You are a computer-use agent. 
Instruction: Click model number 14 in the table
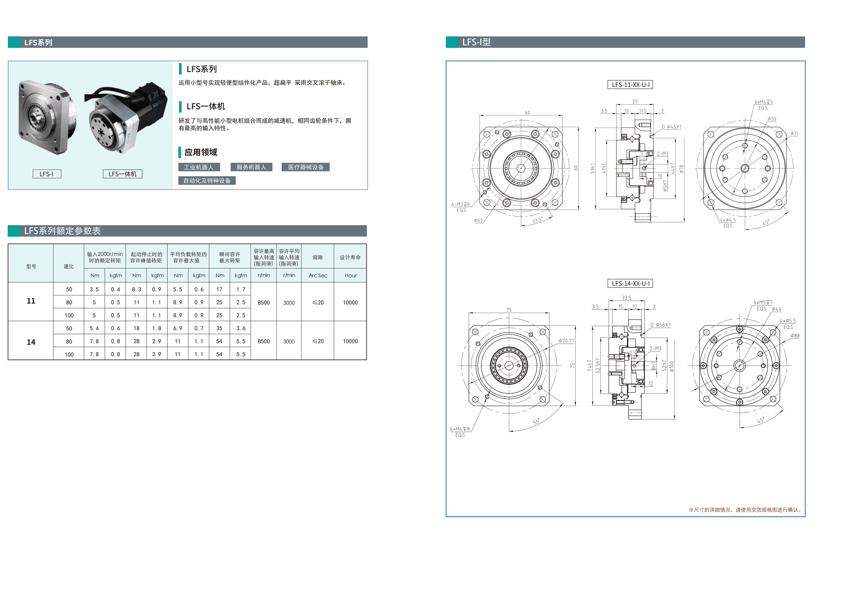(x=31, y=342)
